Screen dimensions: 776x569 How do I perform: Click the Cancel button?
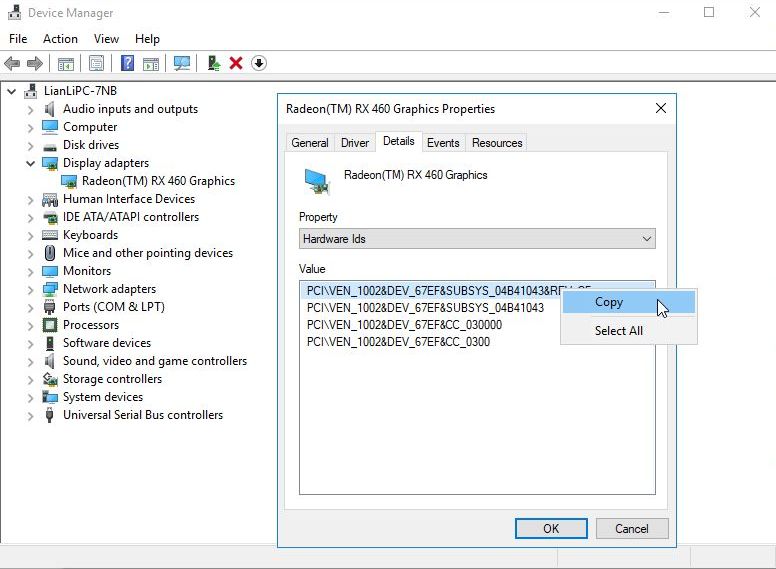tap(632, 528)
